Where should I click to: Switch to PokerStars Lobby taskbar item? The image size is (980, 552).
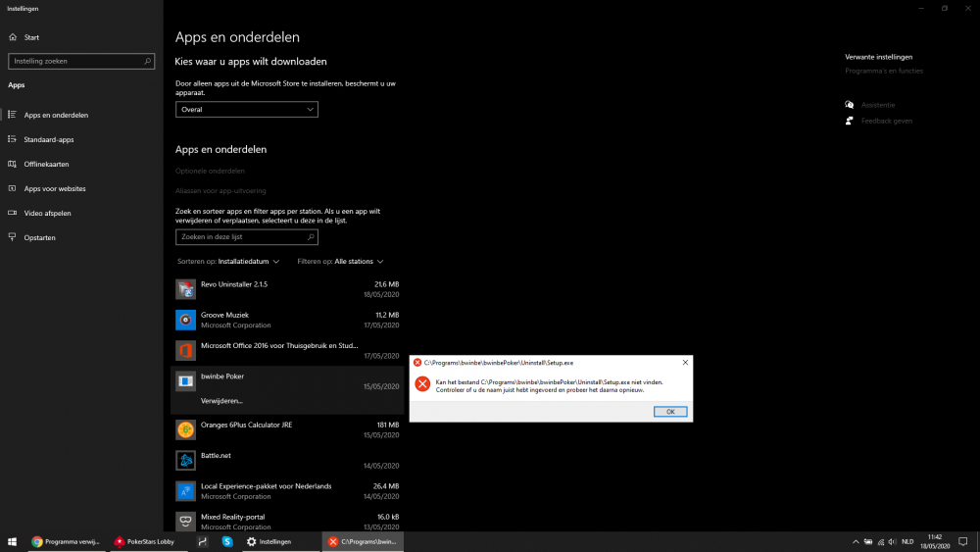145,542
